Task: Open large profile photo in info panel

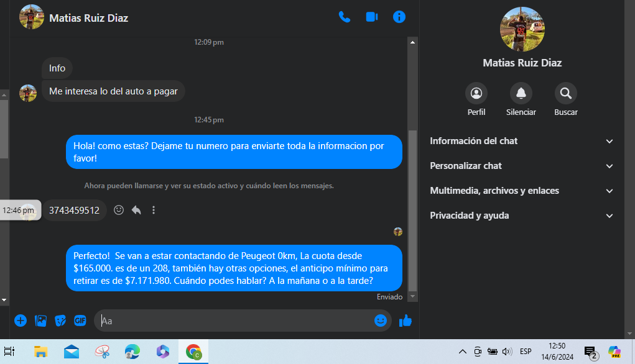Action: point(522,29)
